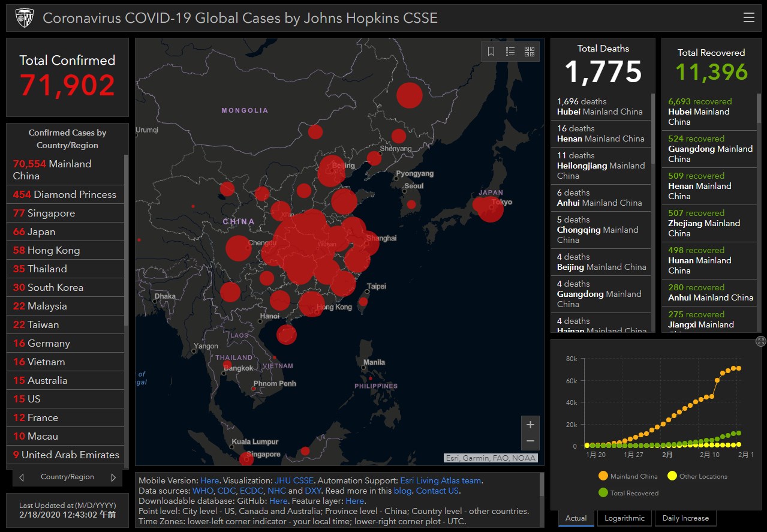Toggle Total Recovered legend series
Image resolution: width=767 pixels, height=532 pixels.
click(x=628, y=493)
